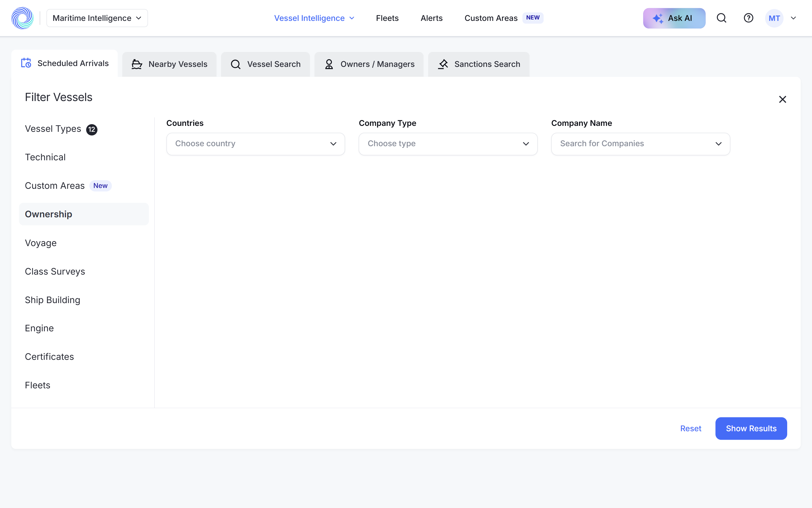The image size is (812, 508).
Task: Open Alerts in top navigation
Action: pyautogui.click(x=431, y=18)
